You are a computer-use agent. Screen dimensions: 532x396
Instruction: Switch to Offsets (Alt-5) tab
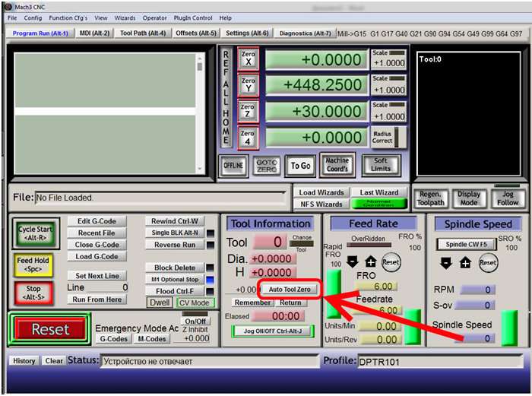pos(196,33)
